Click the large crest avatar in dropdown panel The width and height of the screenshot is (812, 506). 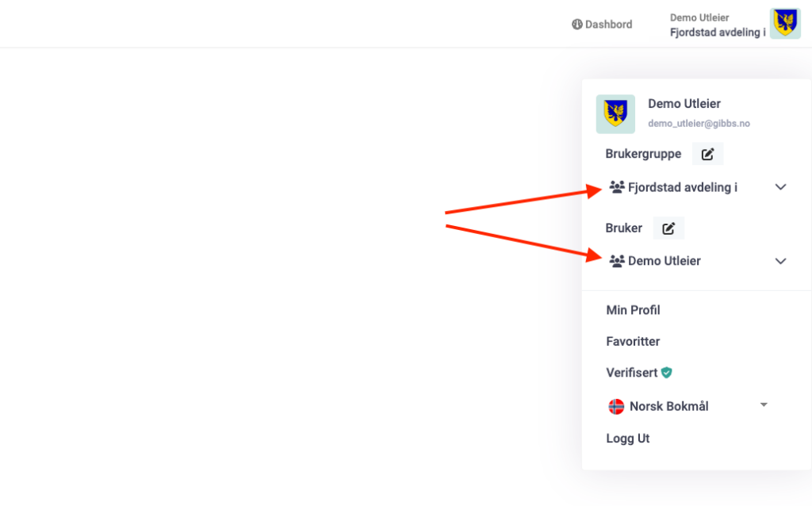click(615, 114)
